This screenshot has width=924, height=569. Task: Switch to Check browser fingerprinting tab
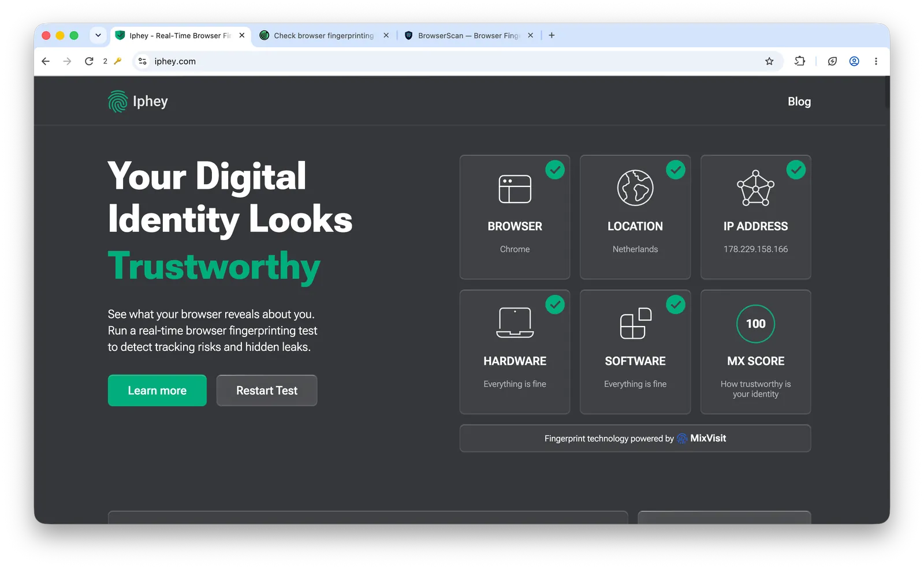[323, 36]
